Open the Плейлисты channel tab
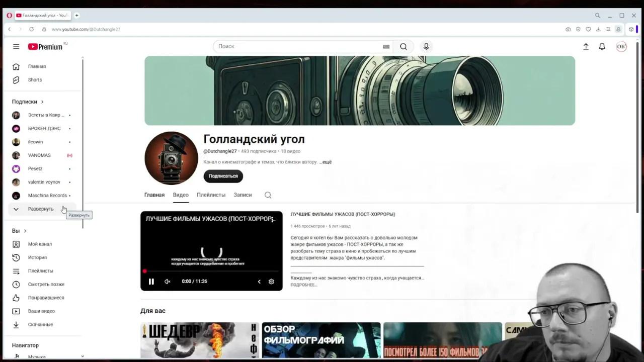This screenshot has height=362, width=644. [x=211, y=195]
